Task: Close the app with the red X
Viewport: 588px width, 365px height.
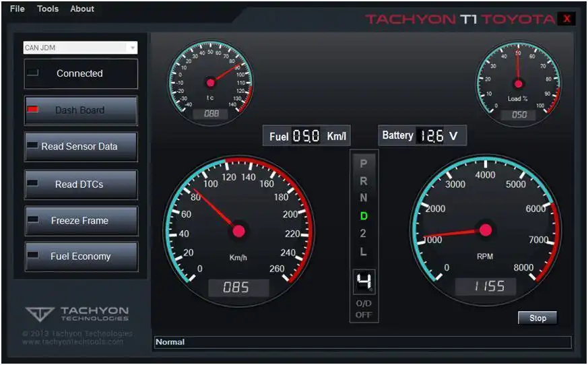Action: (567, 18)
